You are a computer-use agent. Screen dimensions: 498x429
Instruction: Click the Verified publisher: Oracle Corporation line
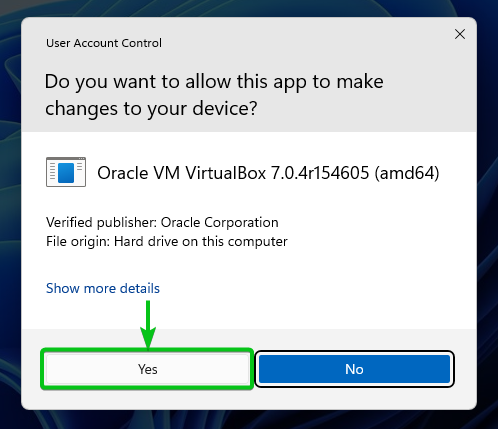coord(162,222)
